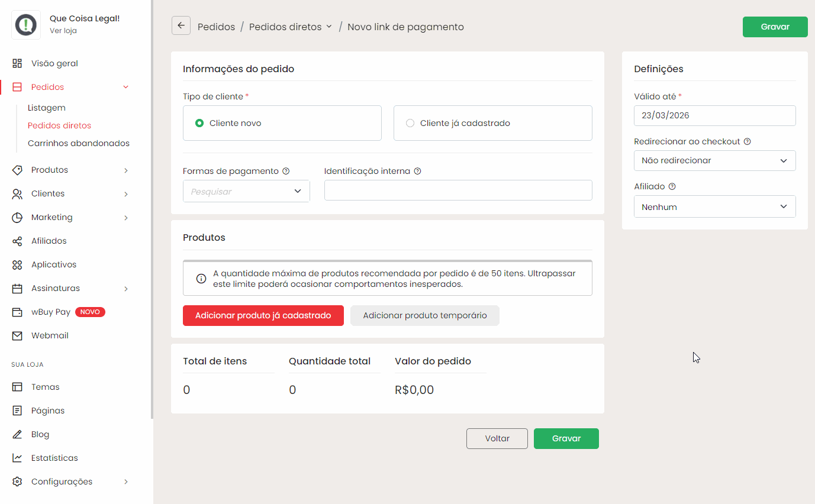Click the Adicionar produto já cadastrado button
This screenshot has height=504, width=815.
click(x=263, y=316)
